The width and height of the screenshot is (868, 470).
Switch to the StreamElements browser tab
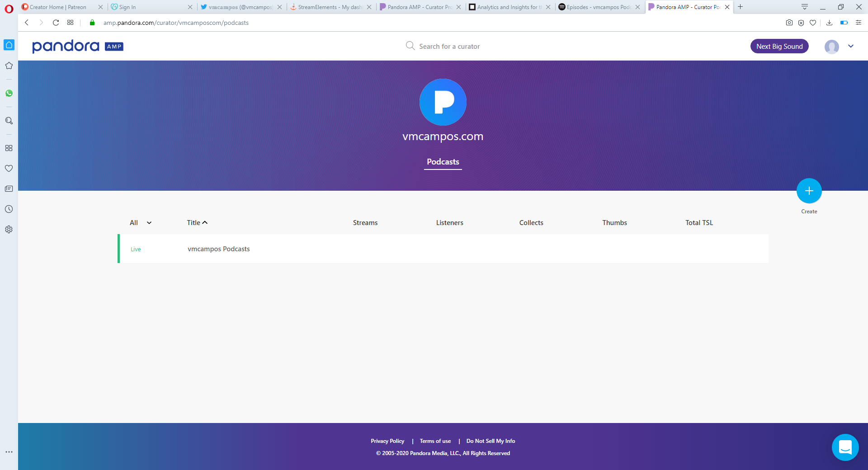(330, 7)
